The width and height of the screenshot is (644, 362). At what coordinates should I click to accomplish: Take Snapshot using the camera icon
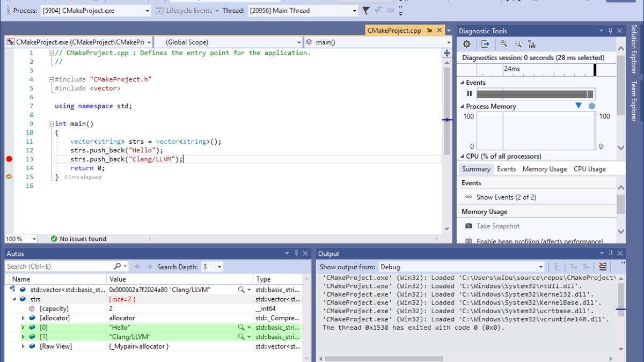click(x=469, y=226)
